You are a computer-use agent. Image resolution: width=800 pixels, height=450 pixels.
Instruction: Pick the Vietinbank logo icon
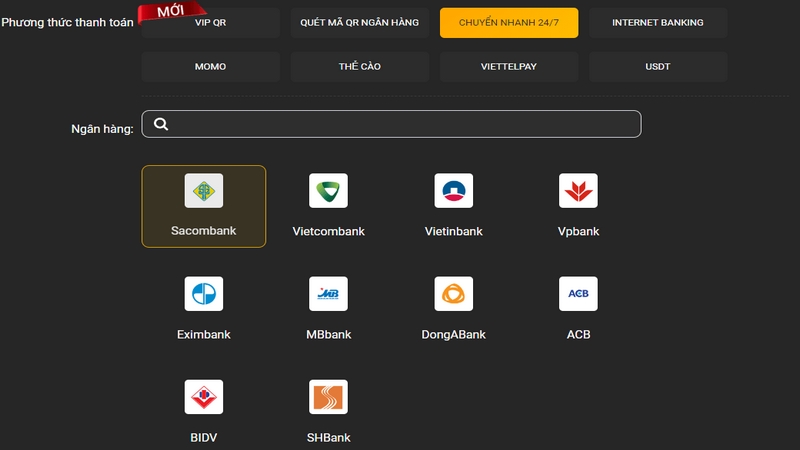[453, 191]
